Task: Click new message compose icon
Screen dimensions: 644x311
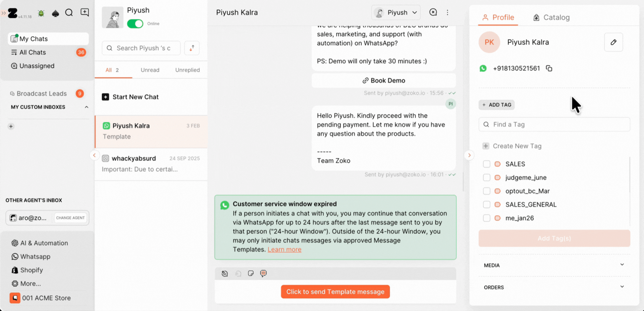Action: pos(84,12)
